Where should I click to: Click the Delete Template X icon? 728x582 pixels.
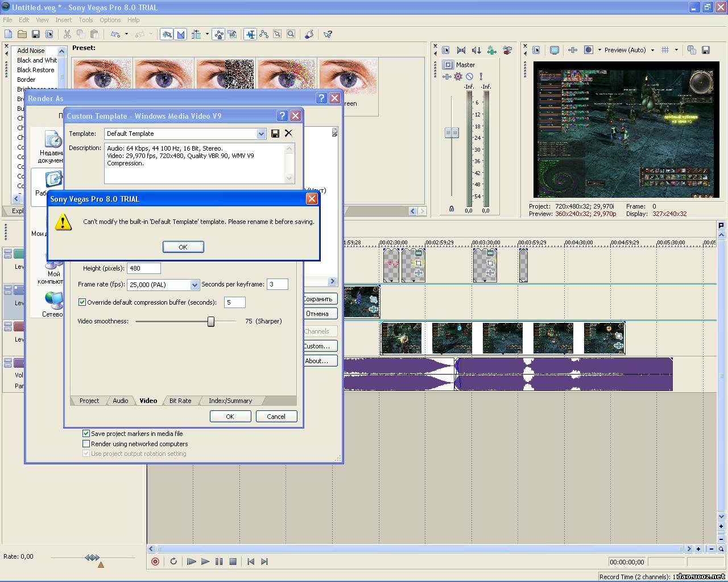pyautogui.click(x=288, y=134)
